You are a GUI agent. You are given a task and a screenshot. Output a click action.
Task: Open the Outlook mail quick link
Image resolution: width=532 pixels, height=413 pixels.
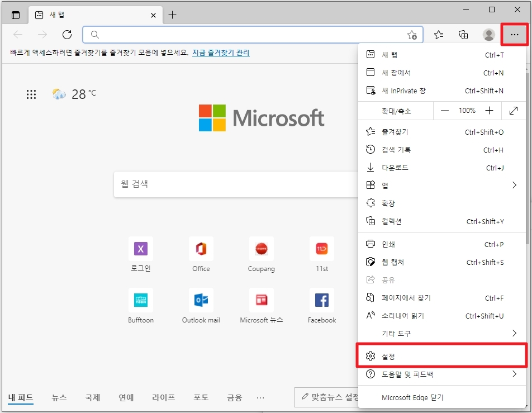click(x=201, y=306)
